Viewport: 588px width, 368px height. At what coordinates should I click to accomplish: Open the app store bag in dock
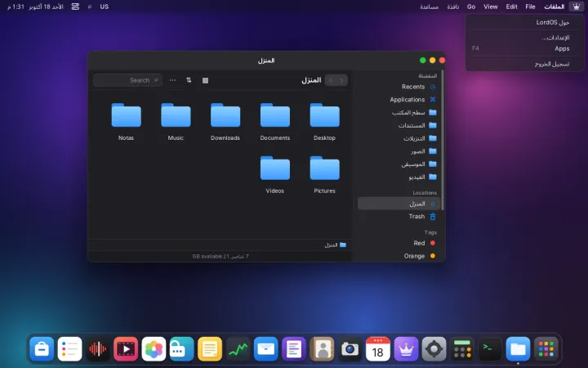point(42,349)
